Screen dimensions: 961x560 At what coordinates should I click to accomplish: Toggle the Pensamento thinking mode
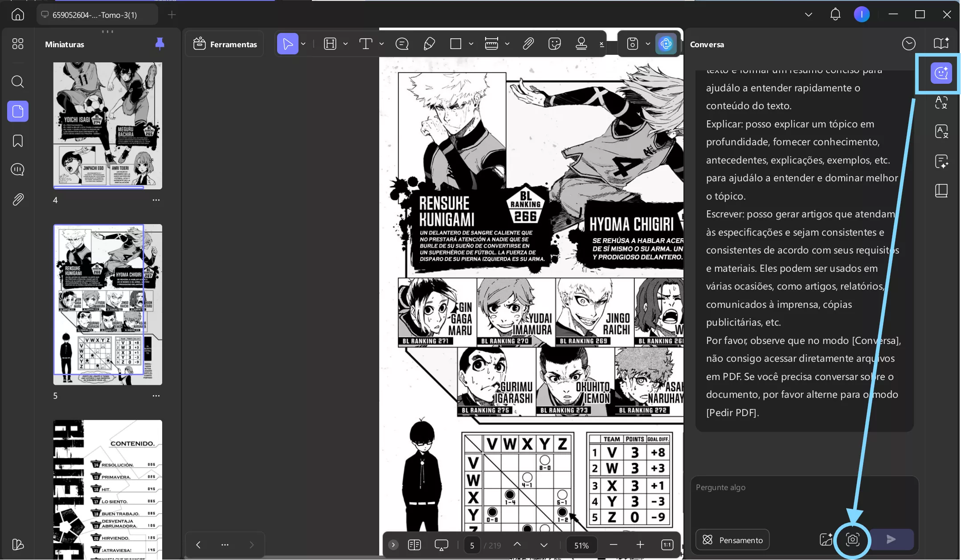point(732,540)
